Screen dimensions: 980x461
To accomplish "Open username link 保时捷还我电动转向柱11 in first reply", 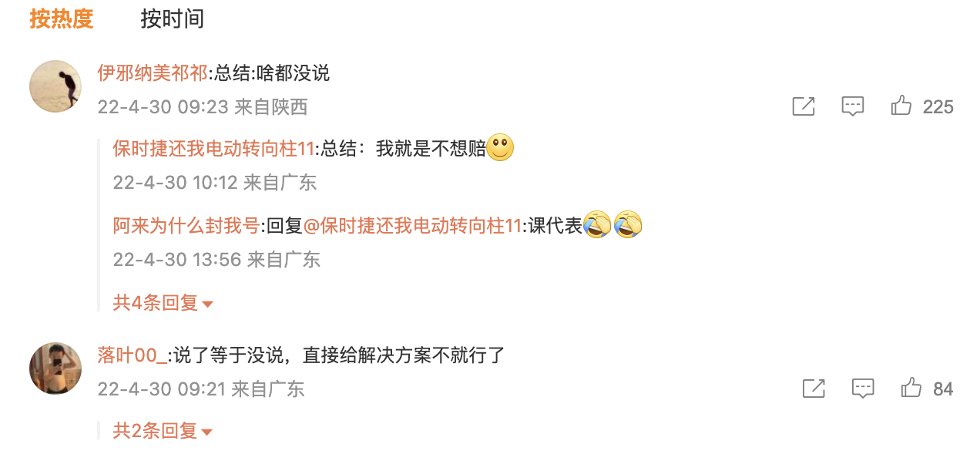I will click(x=214, y=149).
